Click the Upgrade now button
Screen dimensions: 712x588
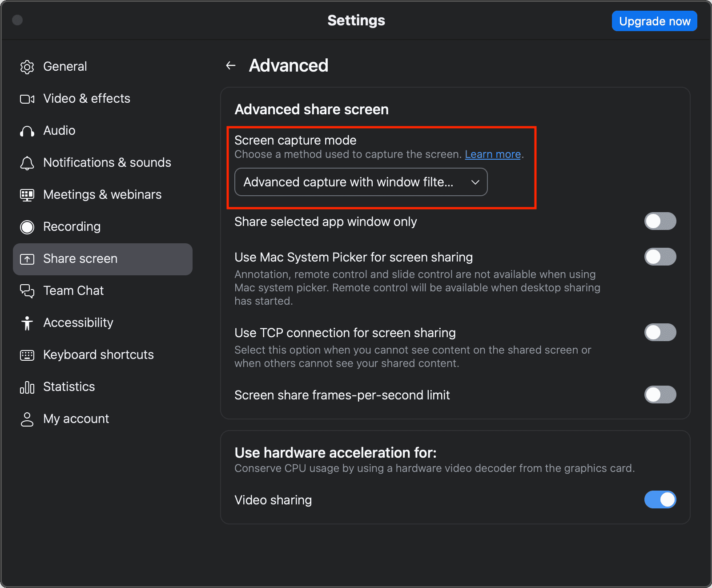(654, 21)
